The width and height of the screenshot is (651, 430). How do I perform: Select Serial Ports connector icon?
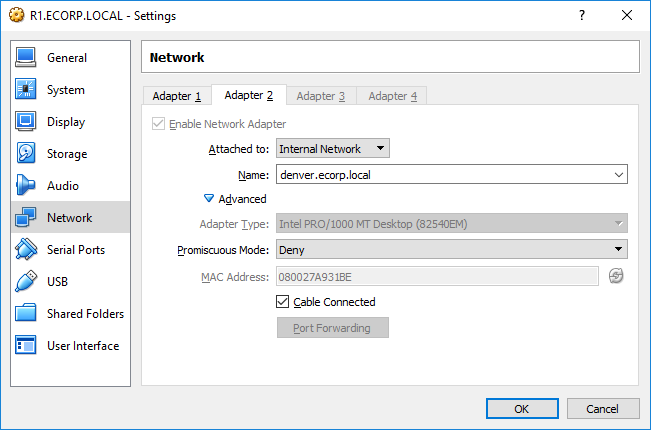click(26, 249)
